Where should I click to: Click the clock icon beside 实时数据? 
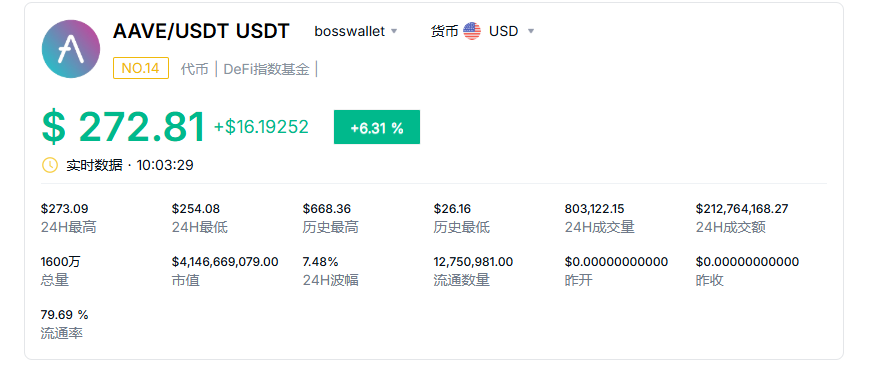[50, 165]
